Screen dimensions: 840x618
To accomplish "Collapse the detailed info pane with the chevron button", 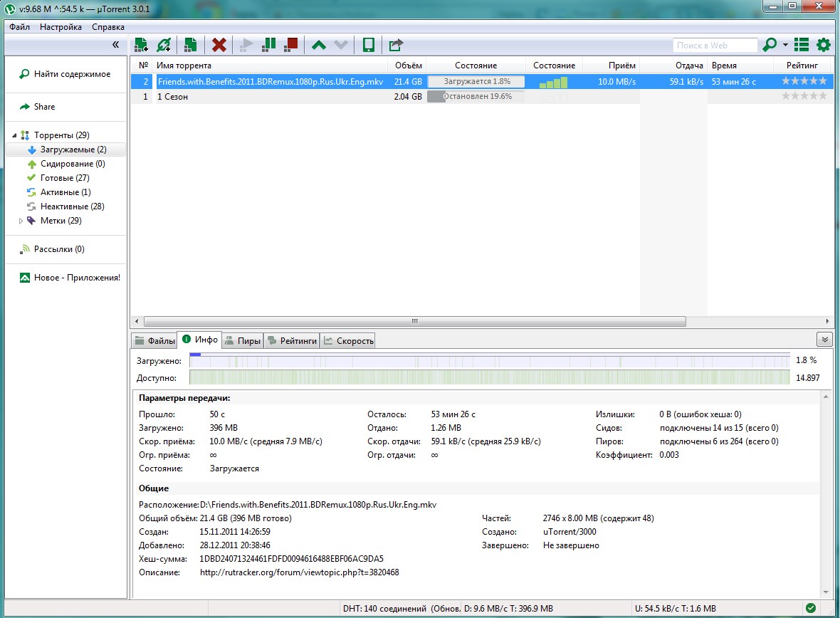I will coord(824,340).
